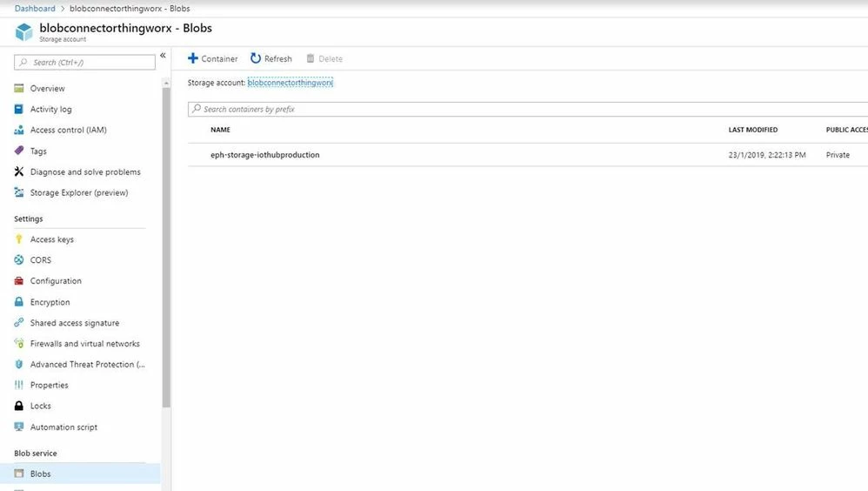The height and width of the screenshot is (491, 868).
Task: Select Blobs under Blob service
Action: click(x=40, y=474)
